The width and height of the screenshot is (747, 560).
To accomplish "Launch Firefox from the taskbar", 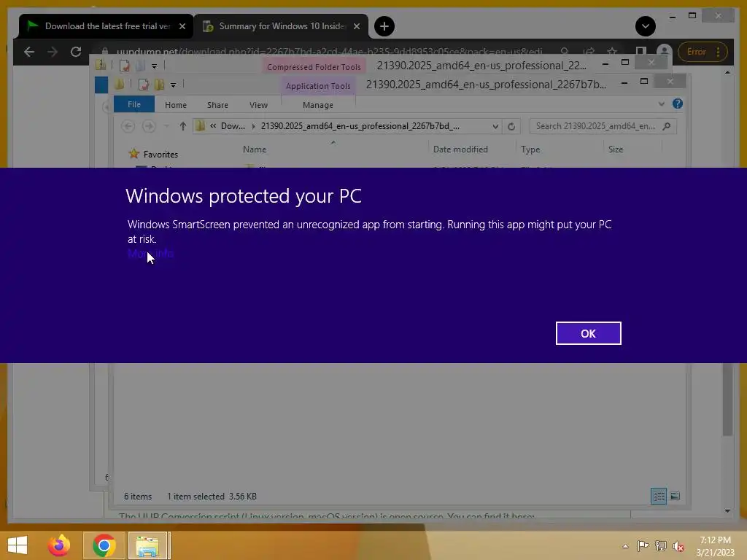I will [x=58, y=545].
